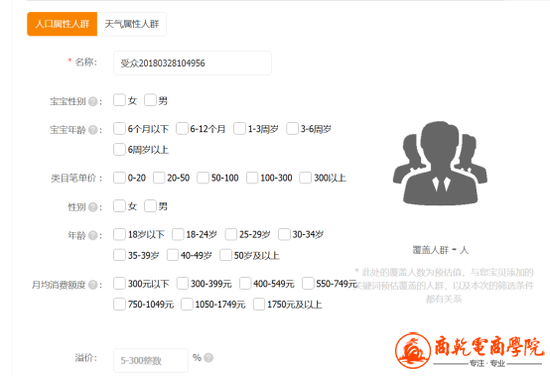This screenshot has height=376, width=550.
Task: Open the 人口属性人群 tab
Action: coord(62,24)
